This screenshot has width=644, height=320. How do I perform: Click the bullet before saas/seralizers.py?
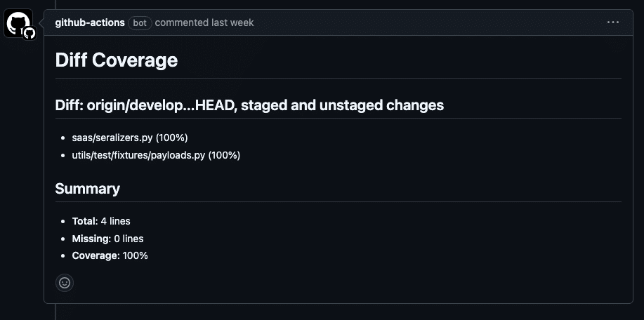65,138
